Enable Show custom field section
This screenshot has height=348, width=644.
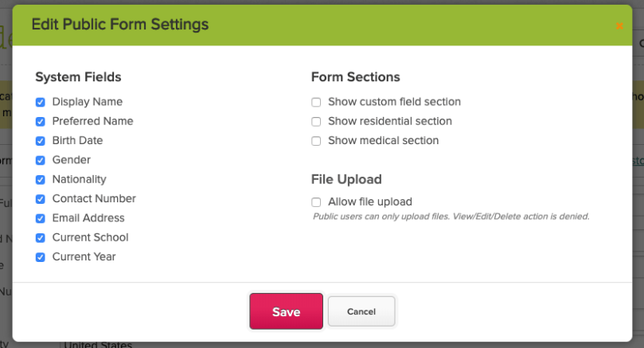[x=316, y=102]
